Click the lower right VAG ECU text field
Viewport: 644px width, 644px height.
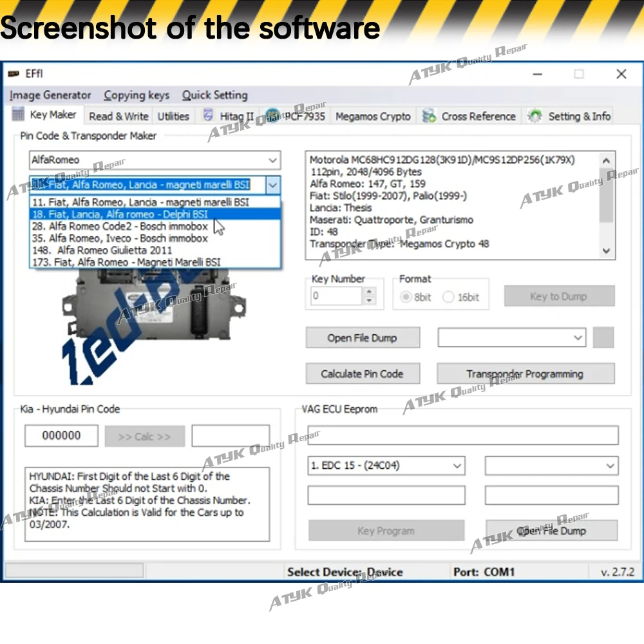tap(552, 495)
